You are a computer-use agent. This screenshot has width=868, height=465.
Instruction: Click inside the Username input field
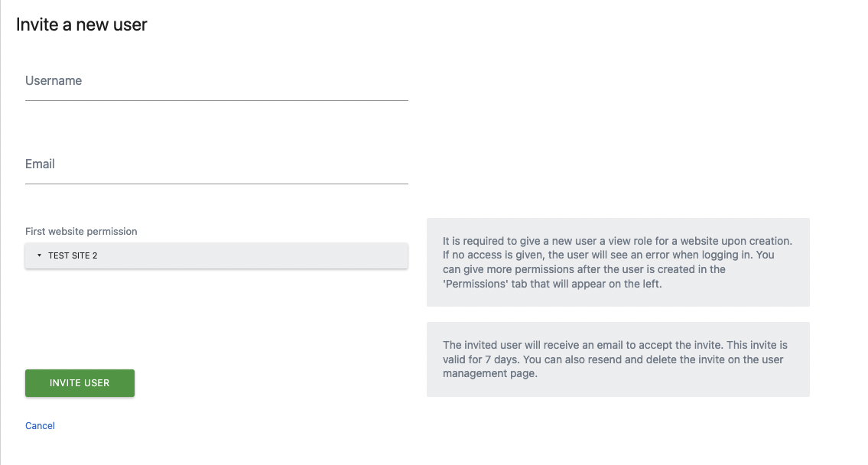[216, 90]
